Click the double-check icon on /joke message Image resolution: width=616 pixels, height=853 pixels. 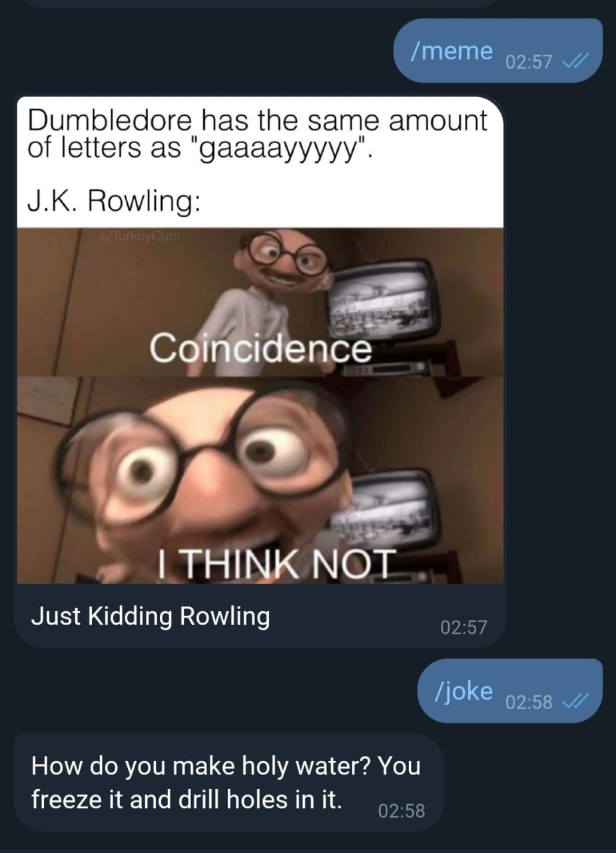click(x=573, y=702)
